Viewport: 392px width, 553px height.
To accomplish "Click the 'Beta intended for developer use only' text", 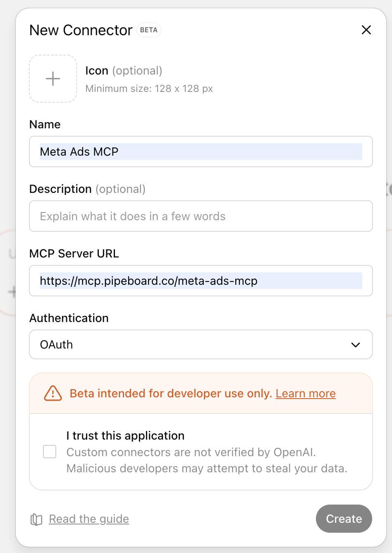I will click(x=171, y=393).
